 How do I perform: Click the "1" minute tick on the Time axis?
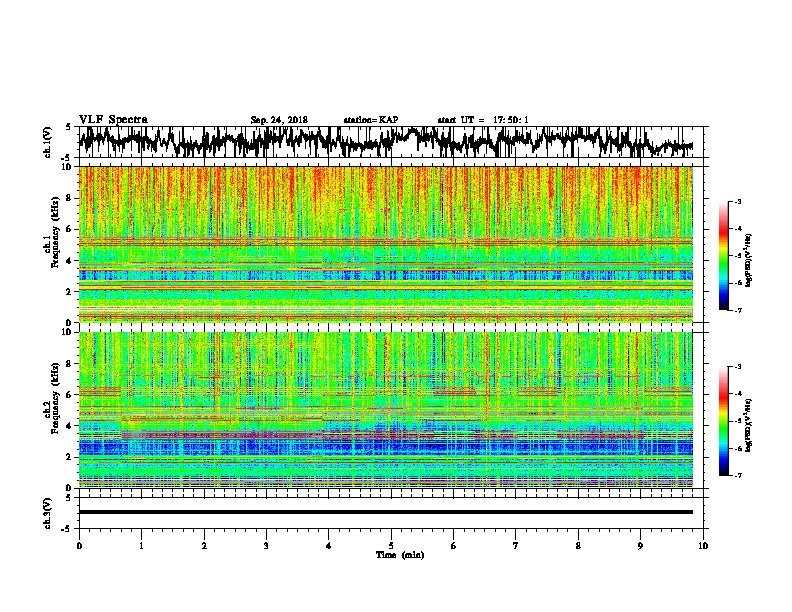[x=141, y=546]
